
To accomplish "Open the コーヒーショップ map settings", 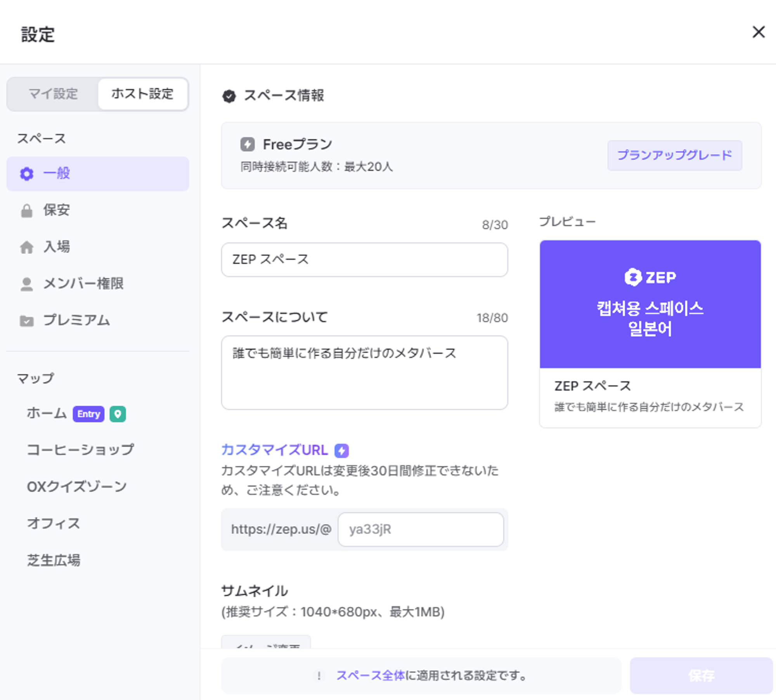I will (x=80, y=450).
